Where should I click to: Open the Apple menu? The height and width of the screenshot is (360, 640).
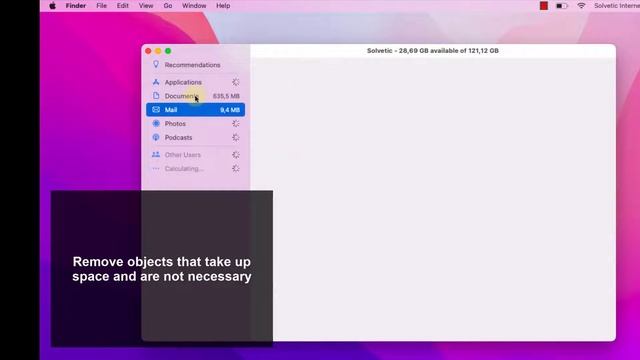point(53,6)
